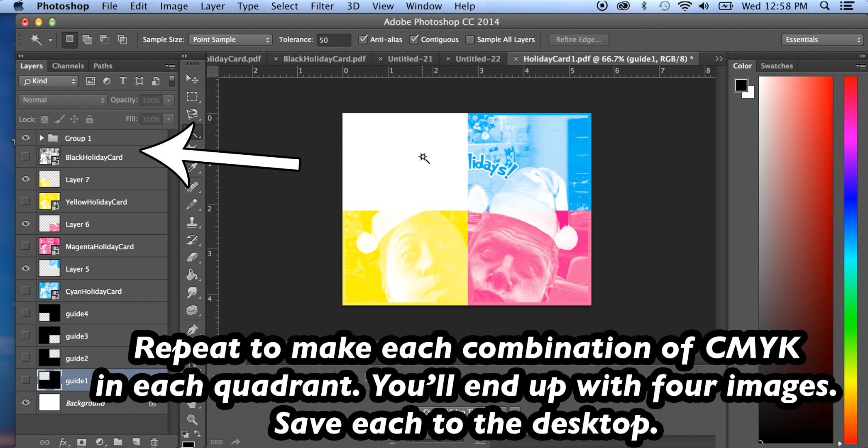The height and width of the screenshot is (448, 868).
Task: Open the blend mode Normal dropdown
Action: click(63, 100)
